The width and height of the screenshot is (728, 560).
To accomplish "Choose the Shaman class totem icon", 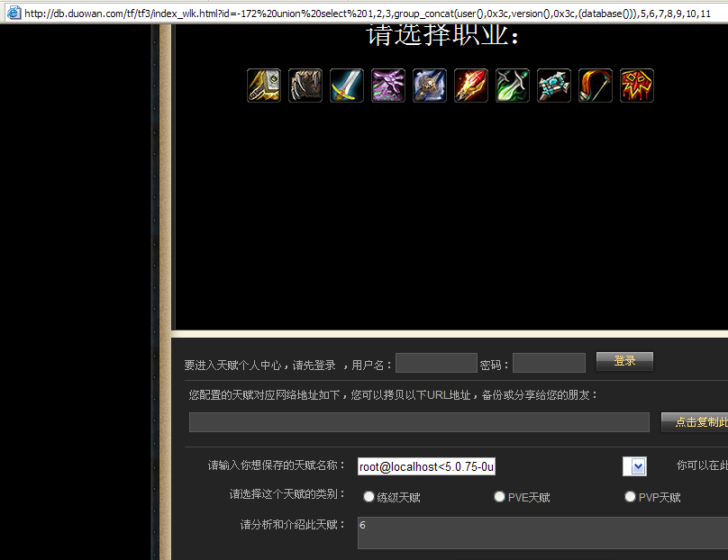I will [554, 86].
